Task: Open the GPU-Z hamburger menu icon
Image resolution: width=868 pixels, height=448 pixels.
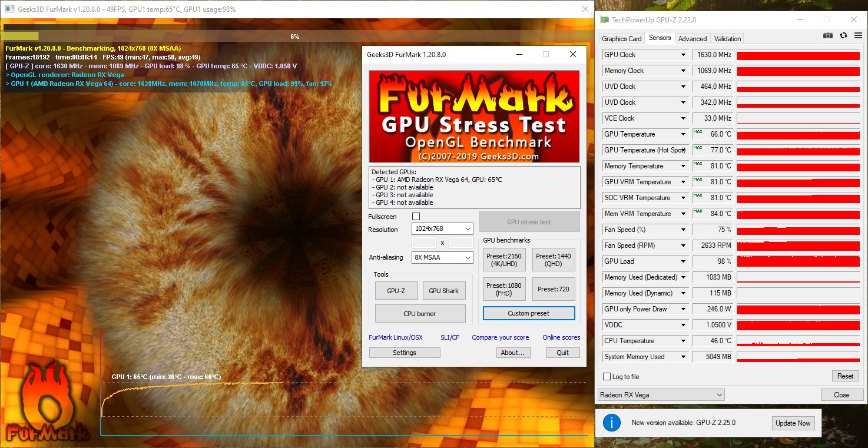Action: point(857,35)
